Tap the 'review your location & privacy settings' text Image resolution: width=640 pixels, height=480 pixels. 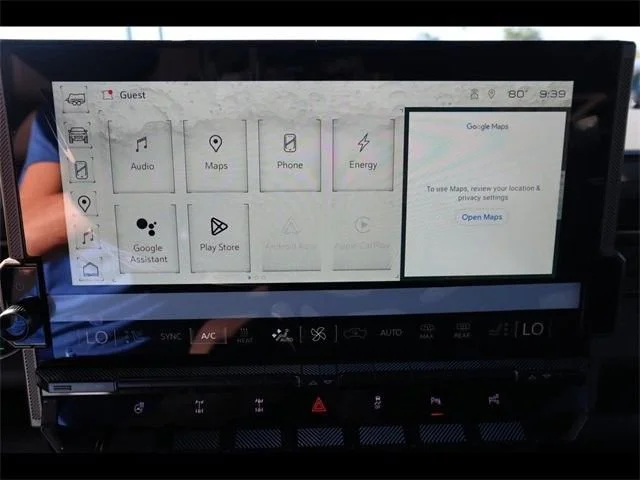pos(483,193)
